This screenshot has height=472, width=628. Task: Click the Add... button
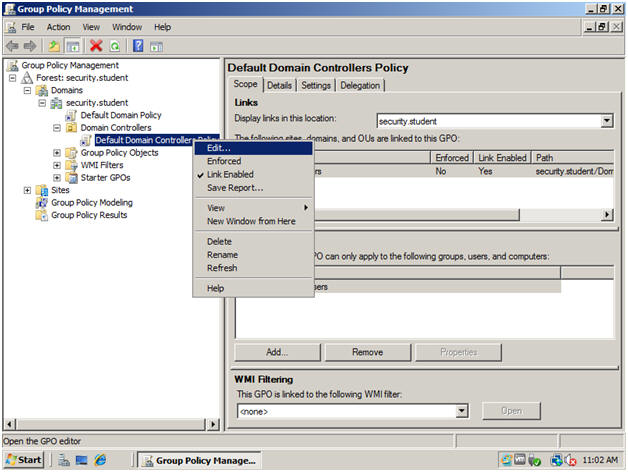[x=277, y=352]
